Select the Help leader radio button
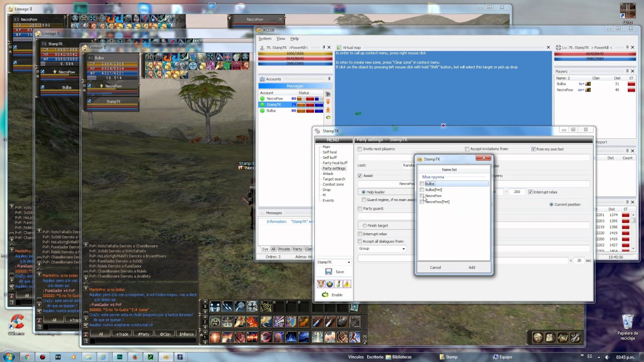The width and height of the screenshot is (644, 362). pos(363,192)
